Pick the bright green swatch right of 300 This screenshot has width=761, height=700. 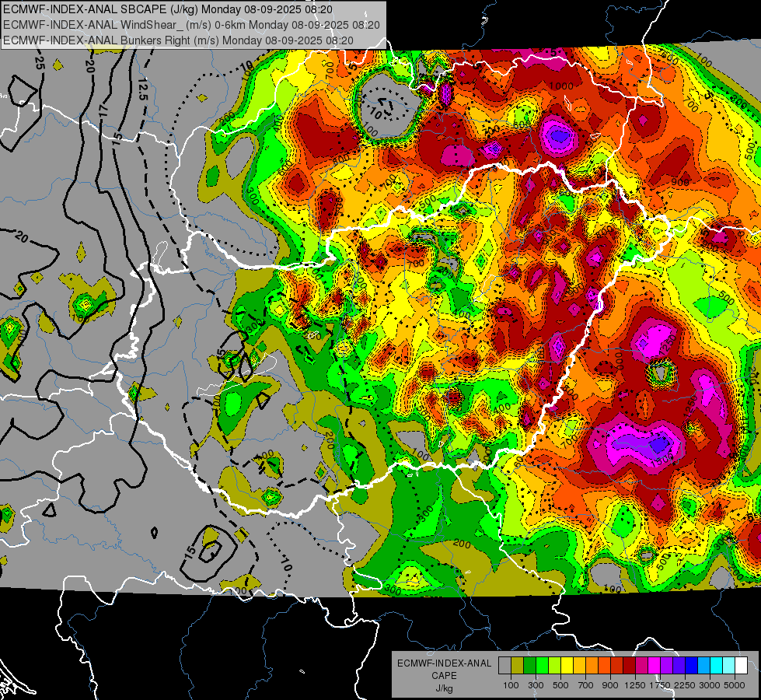(542, 665)
